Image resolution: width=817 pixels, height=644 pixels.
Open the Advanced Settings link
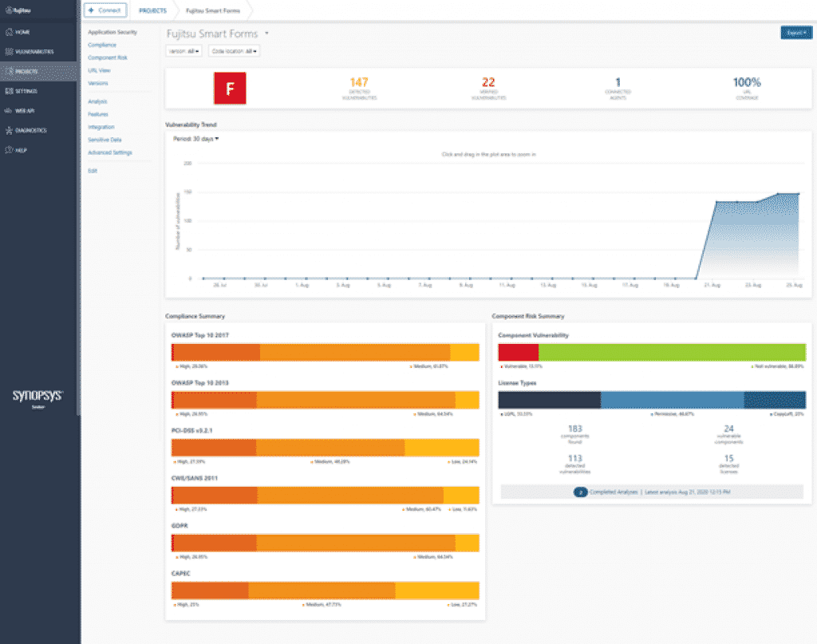coord(110,152)
